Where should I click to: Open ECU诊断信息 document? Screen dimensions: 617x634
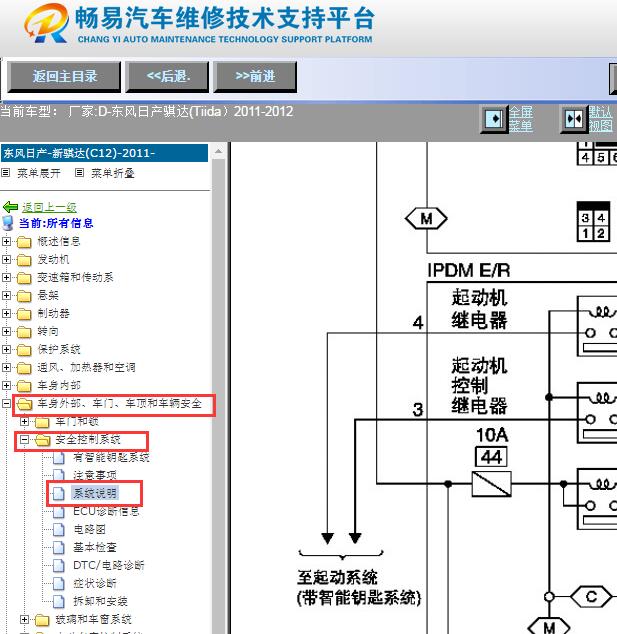point(106,511)
